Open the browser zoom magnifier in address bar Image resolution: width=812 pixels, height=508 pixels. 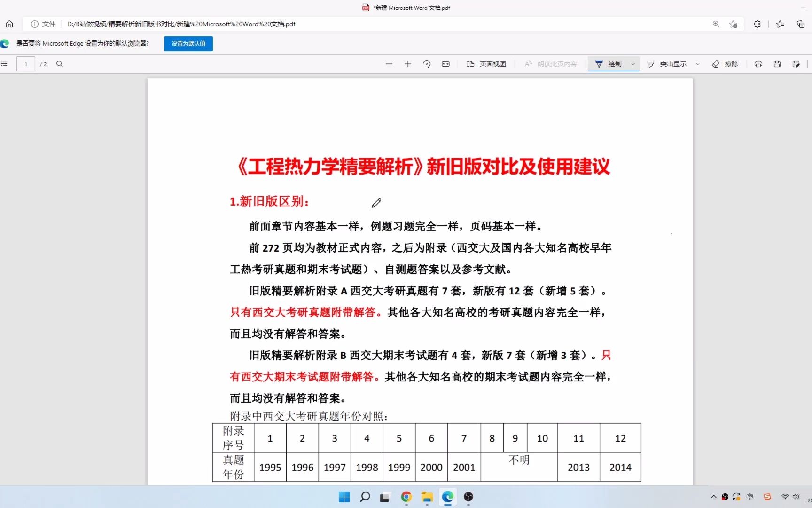716,24
